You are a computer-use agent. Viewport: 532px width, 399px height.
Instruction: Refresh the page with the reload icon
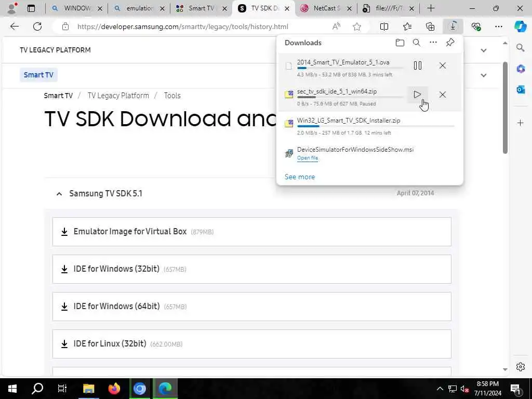coord(37,26)
